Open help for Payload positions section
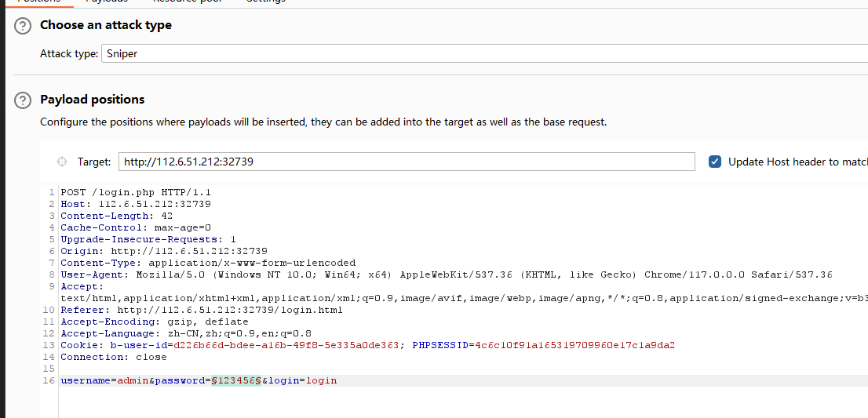 coord(24,100)
